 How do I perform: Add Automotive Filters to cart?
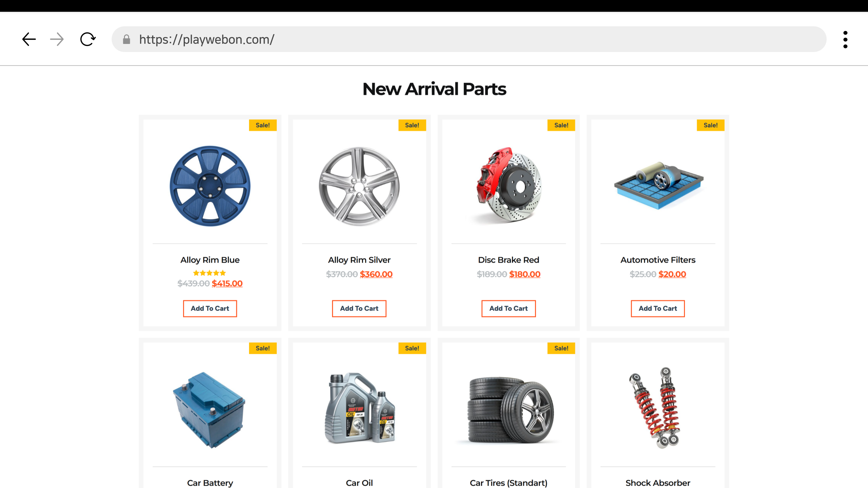coord(657,308)
